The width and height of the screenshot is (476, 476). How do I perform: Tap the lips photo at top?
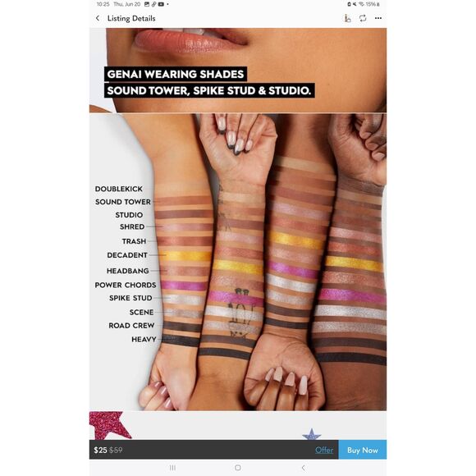tap(191, 39)
